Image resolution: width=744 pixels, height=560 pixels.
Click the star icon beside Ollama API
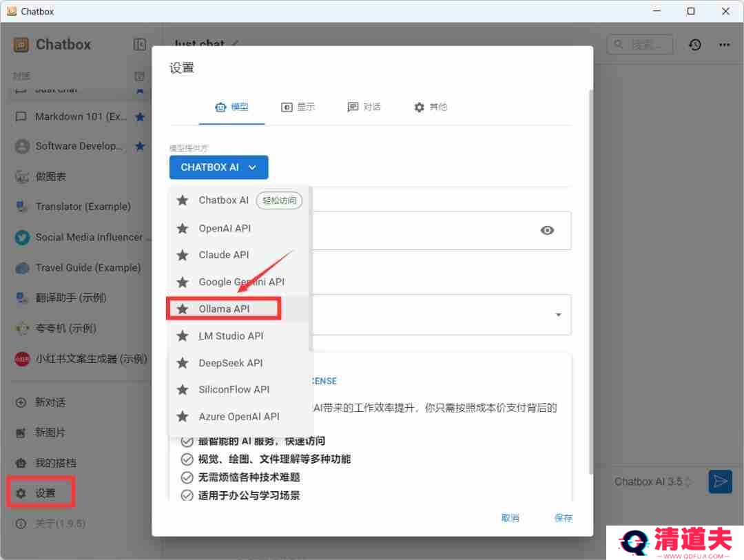pyautogui.click(x=183, y=309)
